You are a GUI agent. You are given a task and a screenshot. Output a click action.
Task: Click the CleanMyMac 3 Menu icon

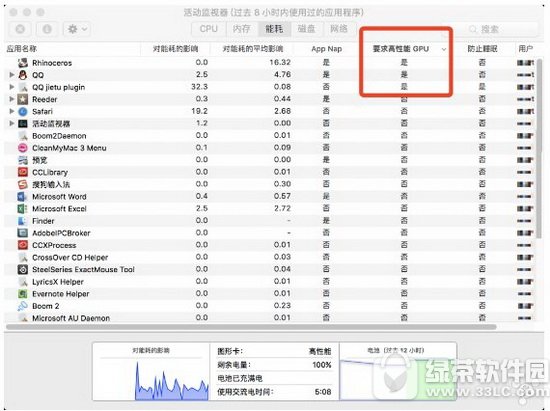tap(23, 148)
